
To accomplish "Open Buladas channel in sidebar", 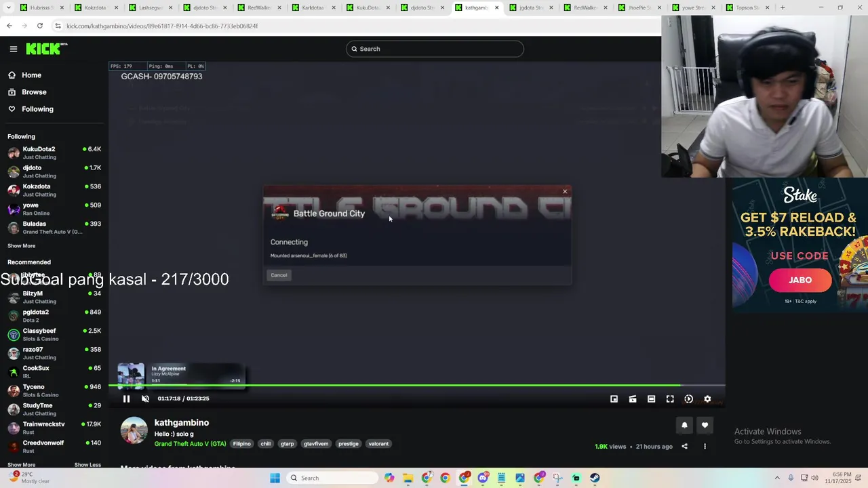I will coord(54,227).
